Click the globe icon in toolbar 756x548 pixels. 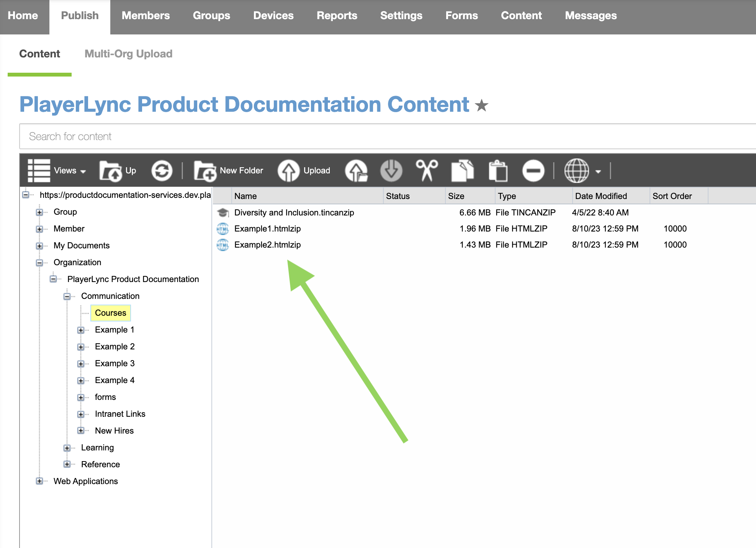pyautogui.click(x=577, y=171)
